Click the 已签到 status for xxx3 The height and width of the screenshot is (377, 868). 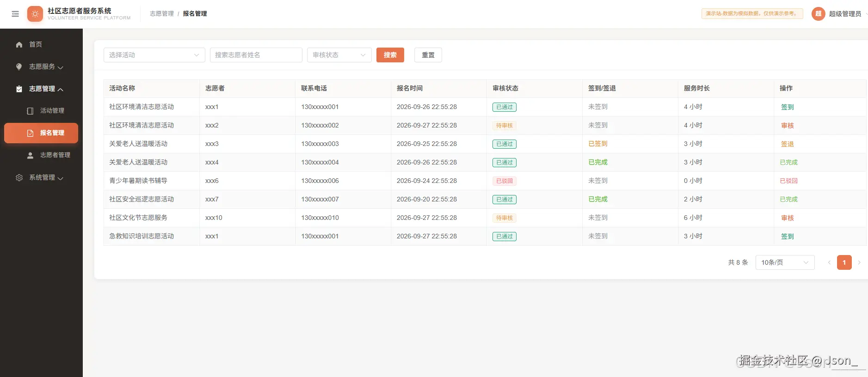598,144
